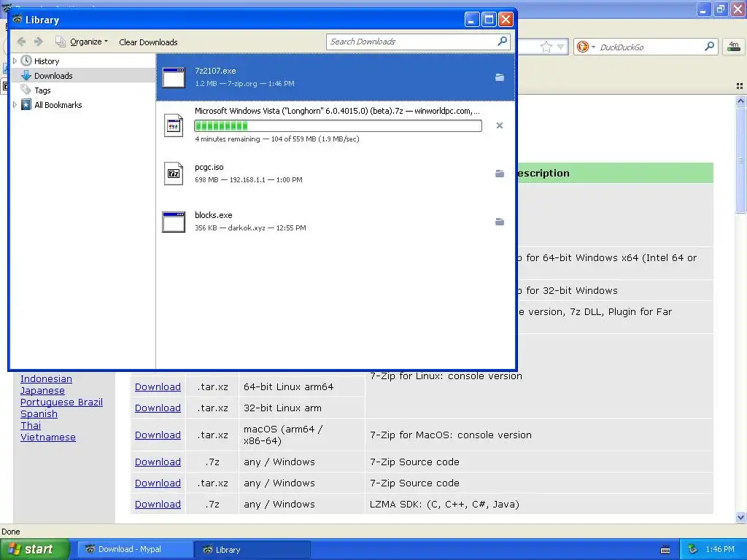Expand the History tree node
Screen dimensions: 747x560
pyautogui.click(x=15, y=61)
